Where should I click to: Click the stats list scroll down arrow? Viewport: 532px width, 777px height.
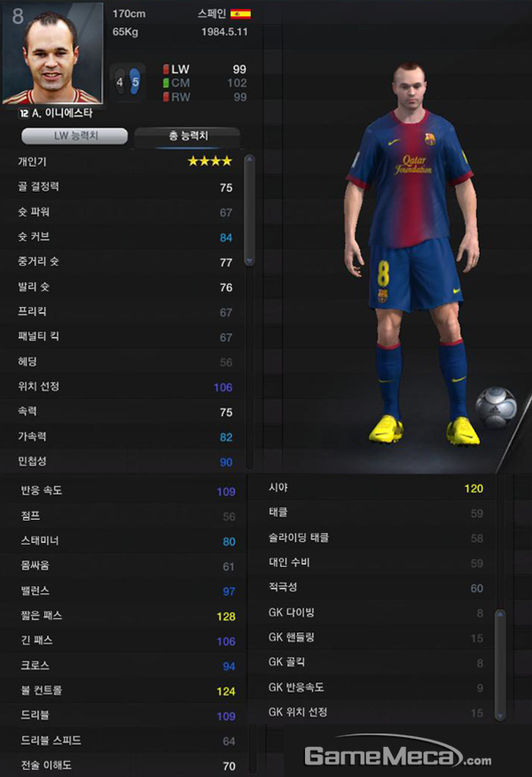[249, 261]
